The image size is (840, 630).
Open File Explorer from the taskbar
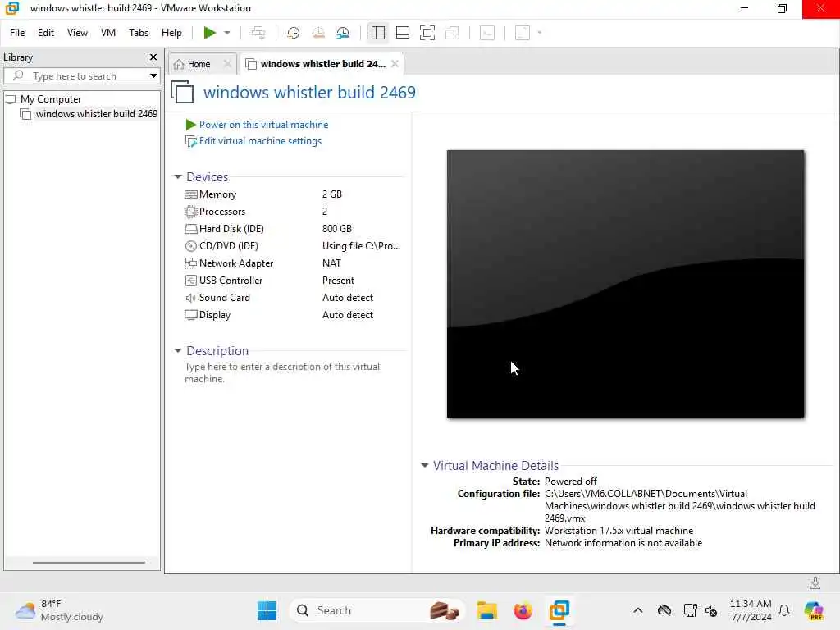click(x=487, y=610)
